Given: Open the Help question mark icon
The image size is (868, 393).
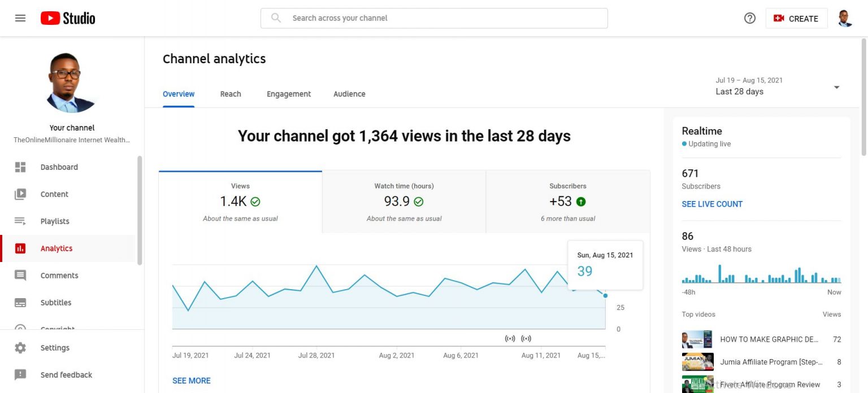Looking at the screenshot, I should click(749, 18).
